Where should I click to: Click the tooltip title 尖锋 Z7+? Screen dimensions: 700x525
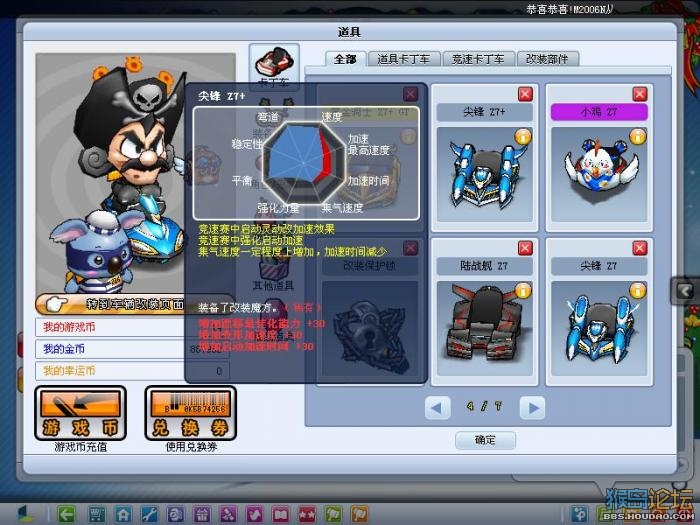[x=221, y=96]
